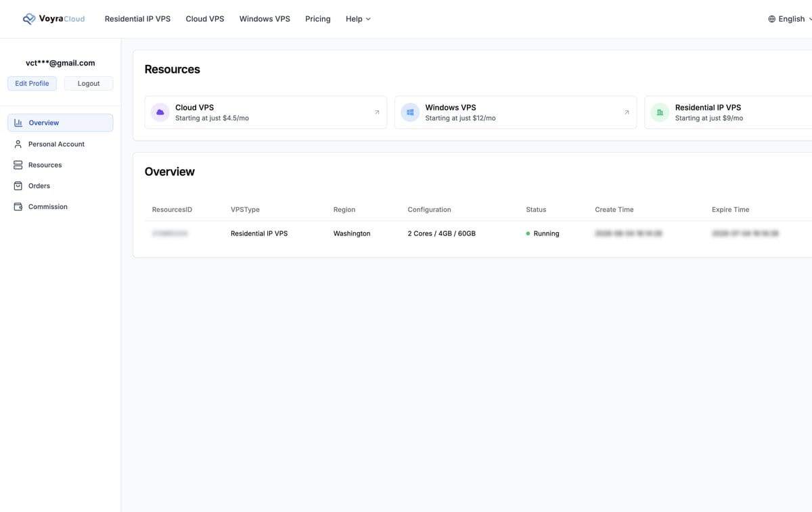Image resolution: width=812 pixels, height=512 pixels.
Task: Click the purple Cloud VPS cloud icon
Action: point(160,112)
